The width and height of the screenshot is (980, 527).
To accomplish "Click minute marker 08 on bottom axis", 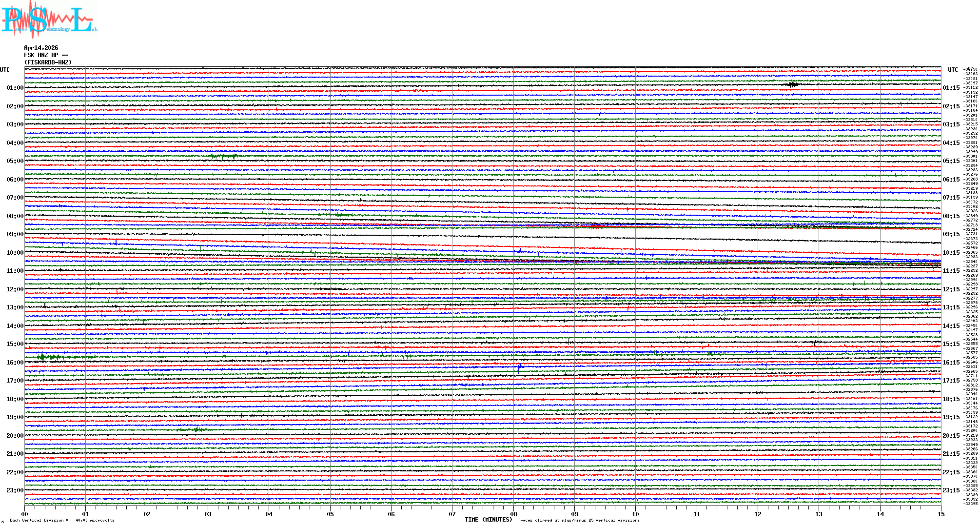I will pyautogui.click(x=513, y=514).
